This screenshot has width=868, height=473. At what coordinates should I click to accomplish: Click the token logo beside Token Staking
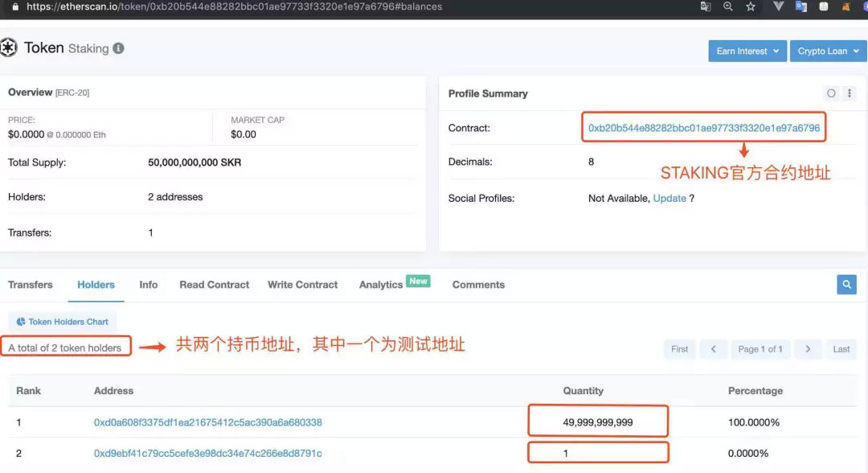[x=8, y=47]
